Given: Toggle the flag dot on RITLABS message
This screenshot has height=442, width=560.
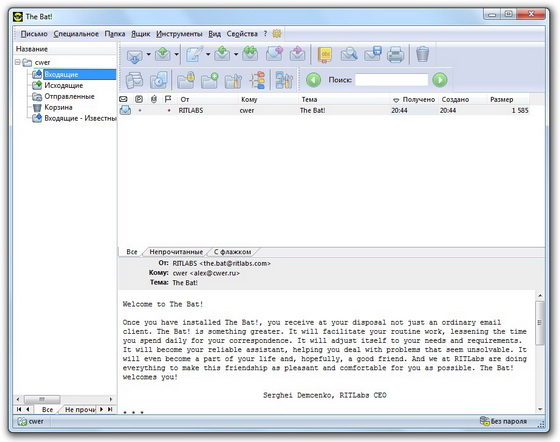Looking at the screenshot, I should [169, 110].
